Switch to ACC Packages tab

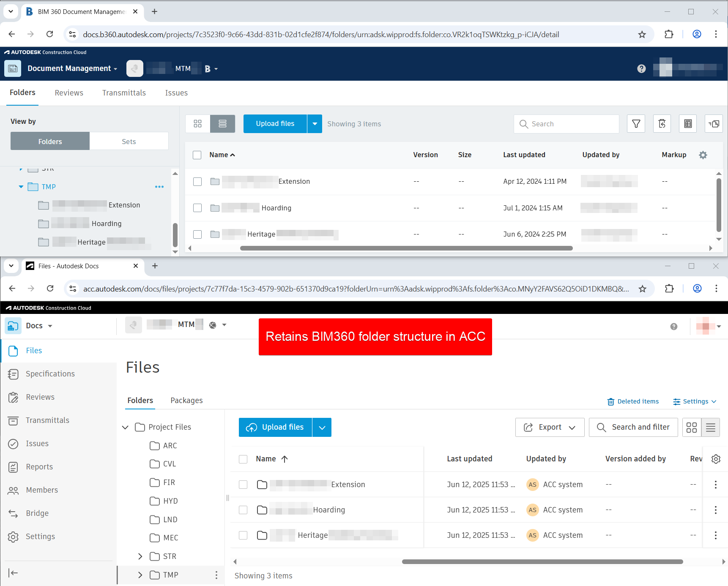(186, 401)
